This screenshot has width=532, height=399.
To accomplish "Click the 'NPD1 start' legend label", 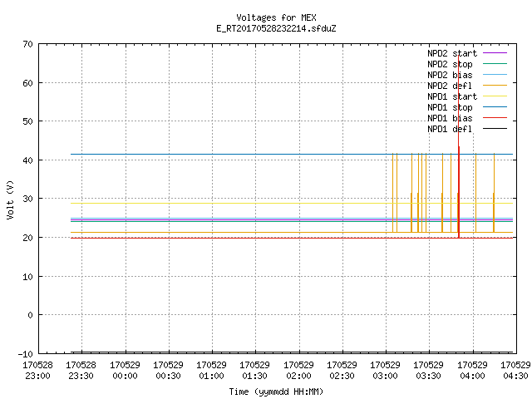I will [x=452, y=96].
